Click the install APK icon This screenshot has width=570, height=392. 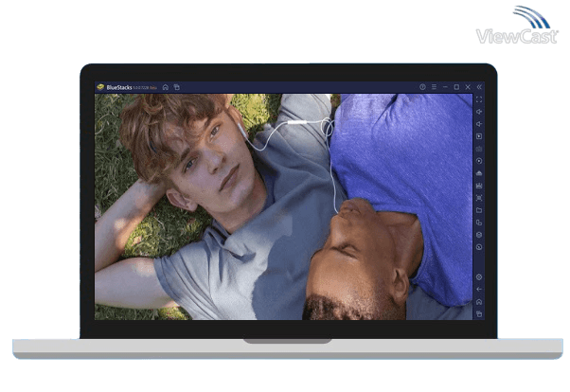[479, 173]
